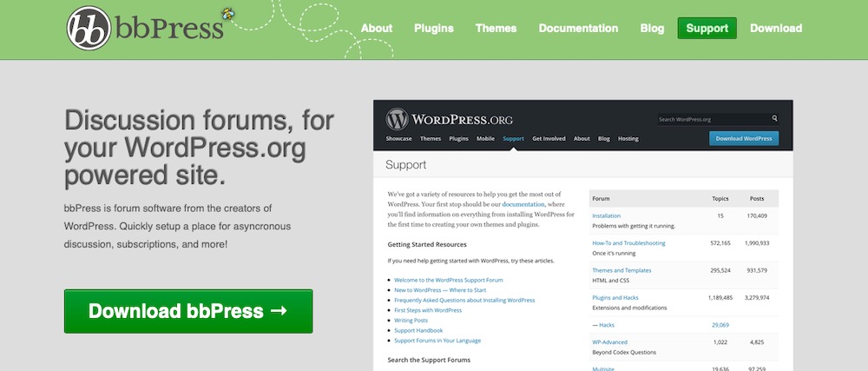
Task: Click the blue Download WordPress button
Action: (x=744, y=138)
